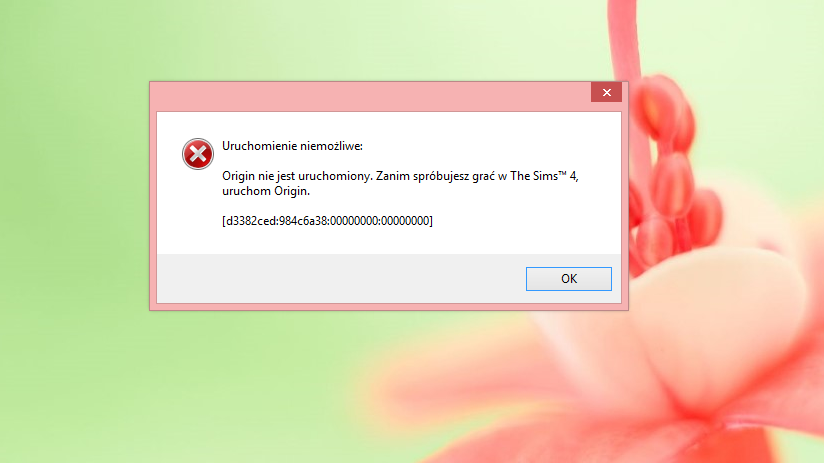Click the pink flower stem above the buds
This screenshot has width=824, height=463.
point(624,39)
